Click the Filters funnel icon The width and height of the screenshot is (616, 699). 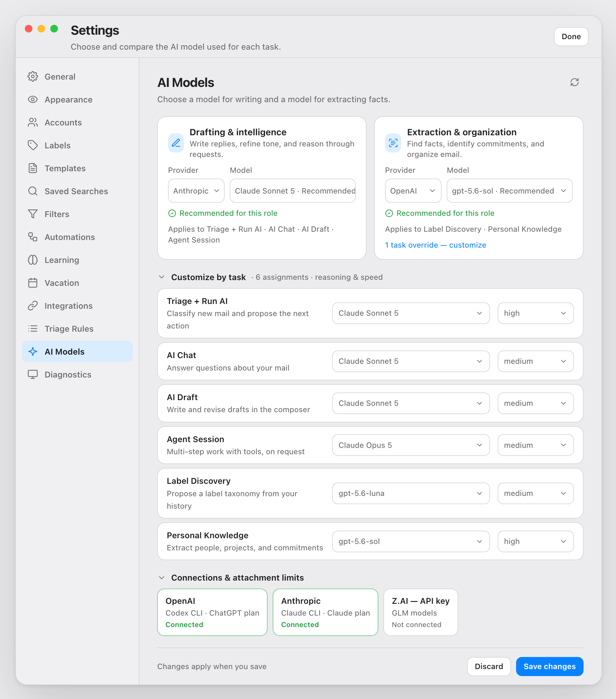pyautogui.click(x=33, y=214)
